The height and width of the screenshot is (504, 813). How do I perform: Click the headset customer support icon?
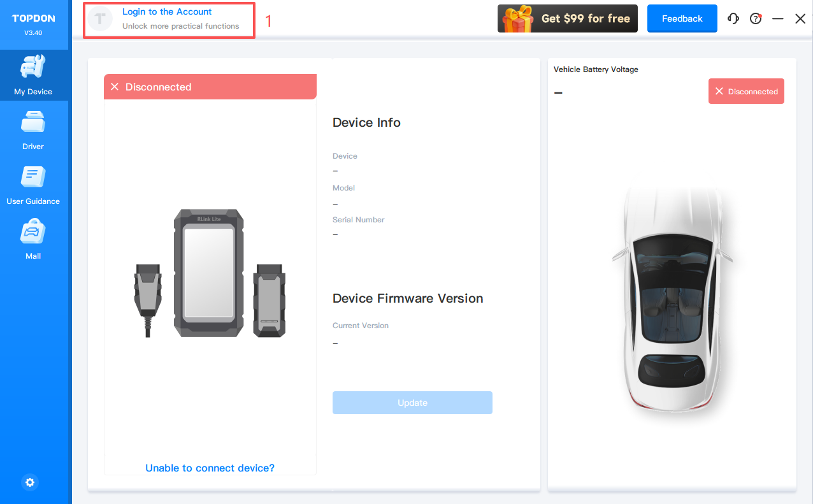point(733,18)
